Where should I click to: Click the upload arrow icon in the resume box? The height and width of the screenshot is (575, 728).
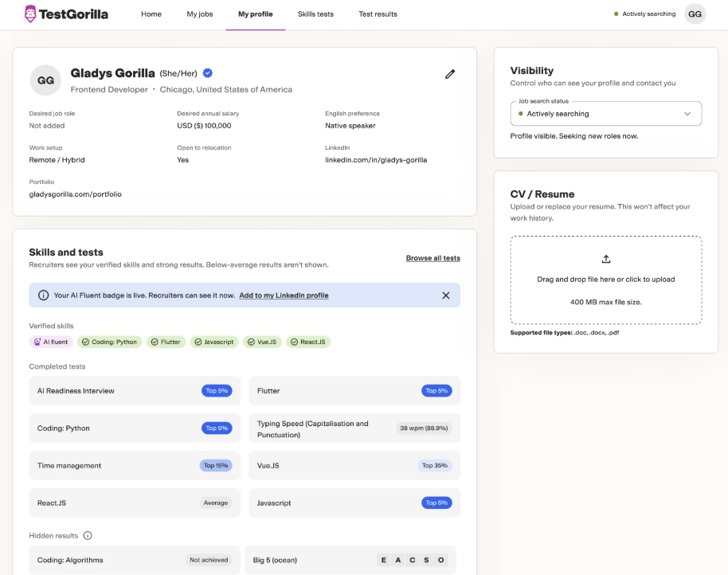(x=606, y=259)
